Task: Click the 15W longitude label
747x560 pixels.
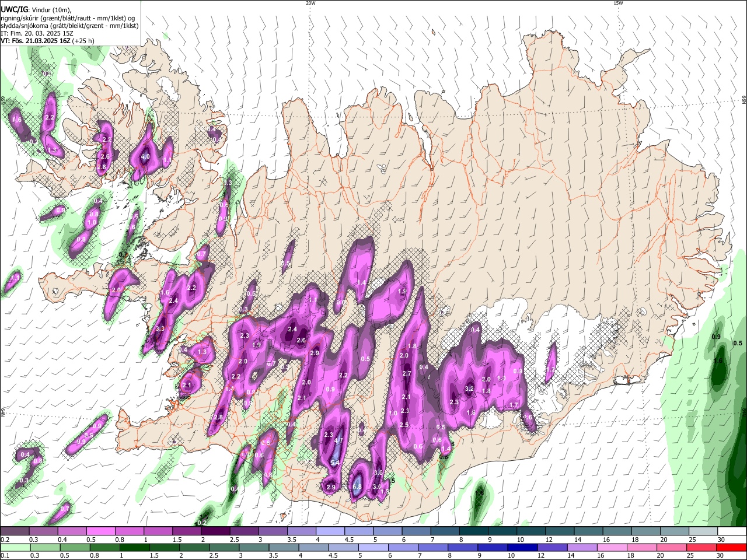Action: [618, 3]
